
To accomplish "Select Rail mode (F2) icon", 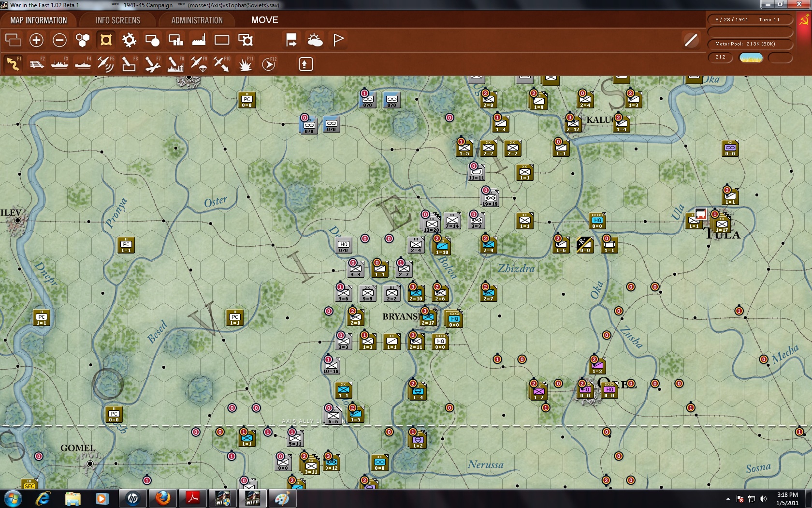I will pos(36,64).
